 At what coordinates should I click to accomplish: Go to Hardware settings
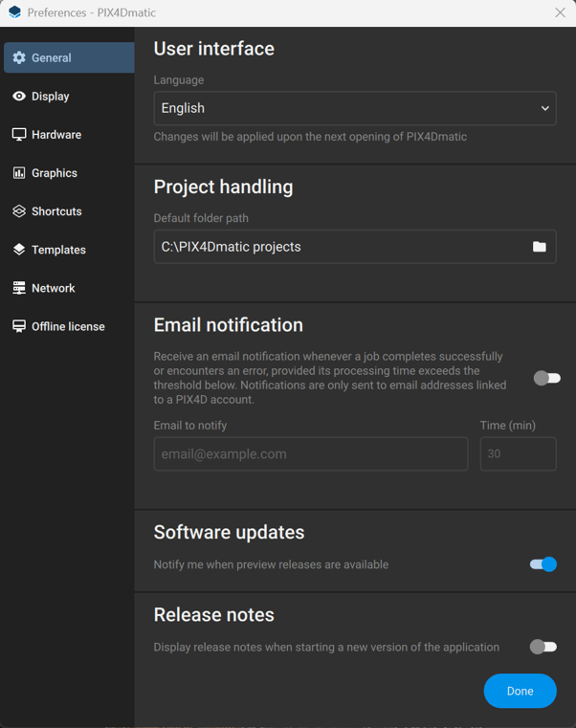(69, 135)
